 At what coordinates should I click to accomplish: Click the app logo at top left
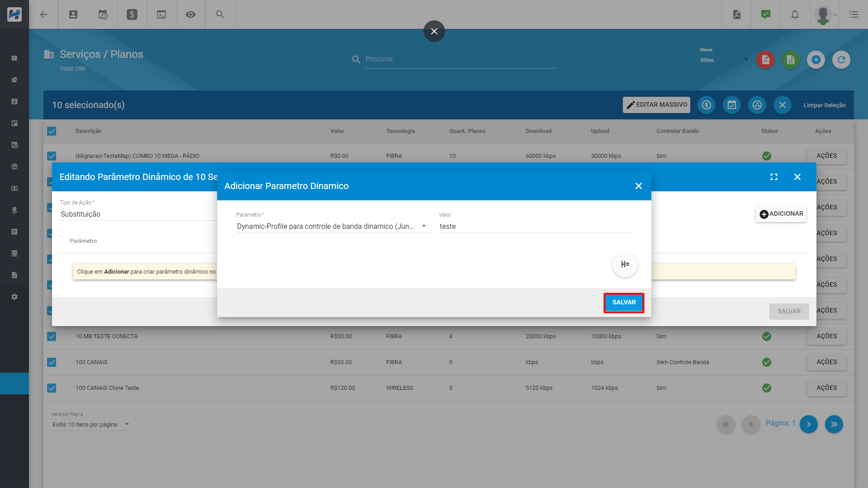click(14, 14)
